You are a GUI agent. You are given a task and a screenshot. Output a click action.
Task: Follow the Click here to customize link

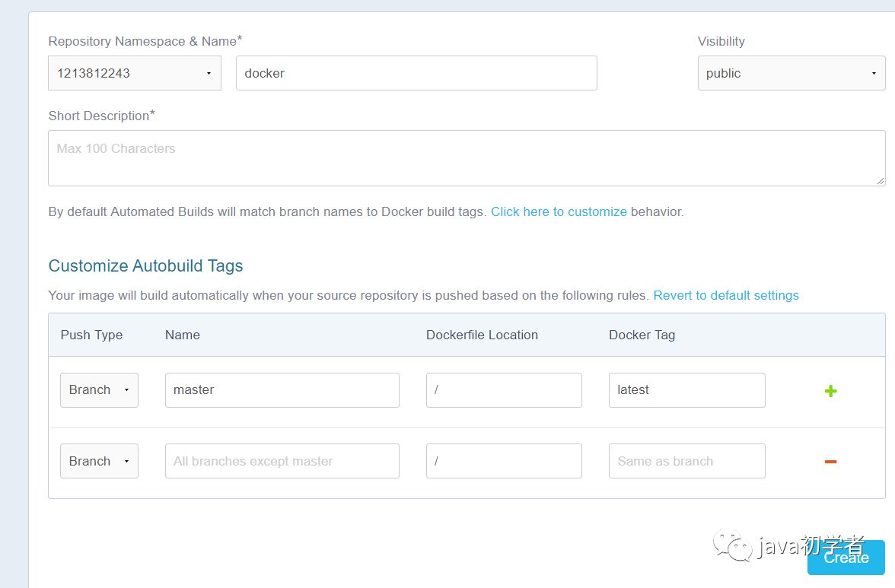coord(559,211)
